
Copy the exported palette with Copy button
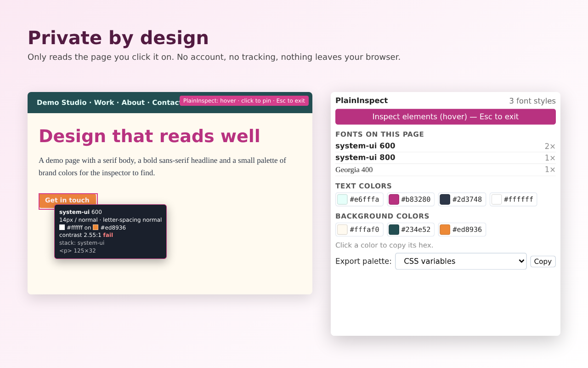543,261
